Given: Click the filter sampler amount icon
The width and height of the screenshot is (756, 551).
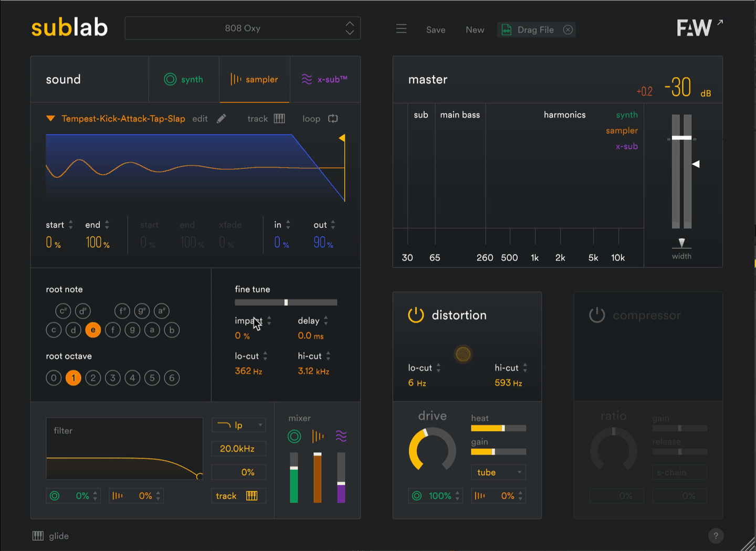Looking at the screenshot, I should click(118, 495).
